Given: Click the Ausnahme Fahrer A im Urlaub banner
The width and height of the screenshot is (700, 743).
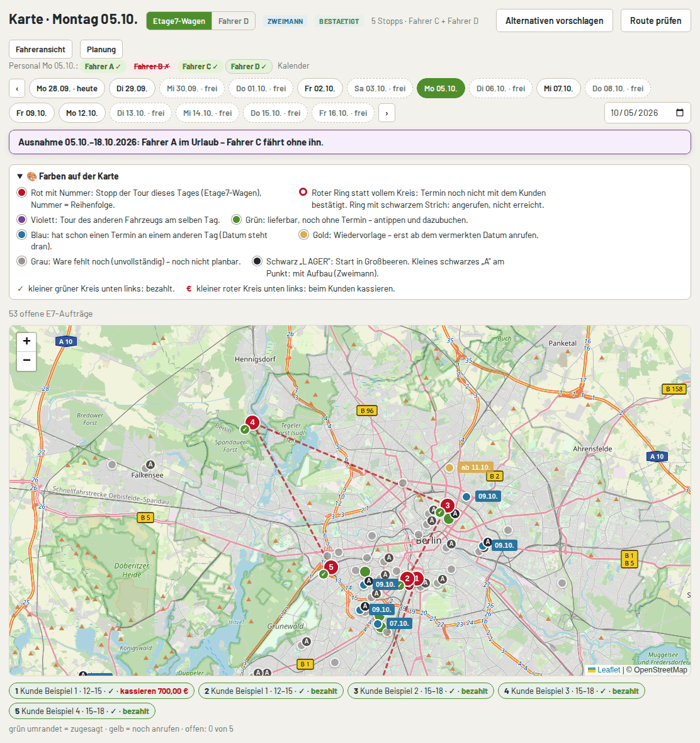Looking at the screenshot, I should [349, 142].
